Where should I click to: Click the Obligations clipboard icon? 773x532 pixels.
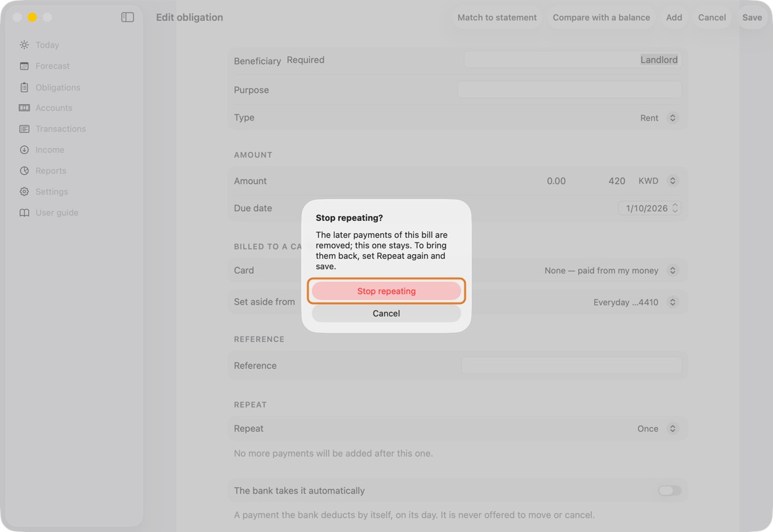coord(24,87)
